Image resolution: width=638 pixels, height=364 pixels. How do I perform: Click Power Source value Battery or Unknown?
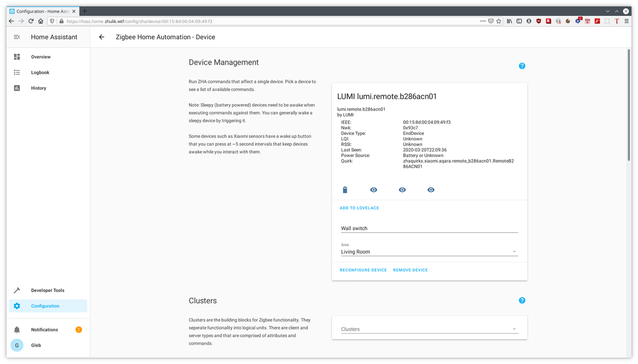pyautogui.click(x=423, y=155)
